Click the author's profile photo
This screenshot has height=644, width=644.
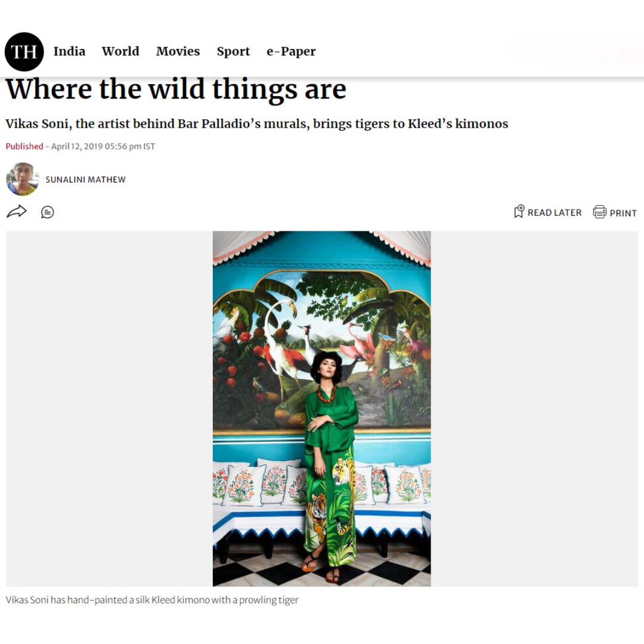[x=23, y=179]
